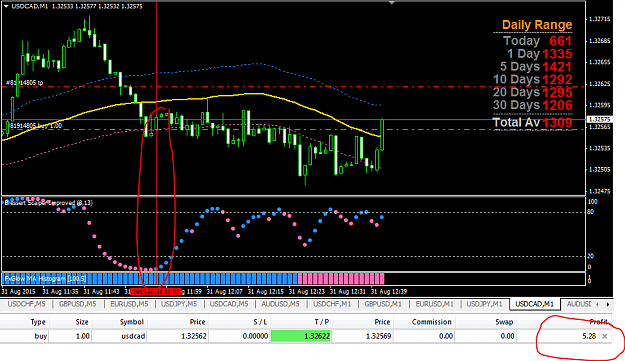Switch to the USDCAD,M5 chart tab
Viewport: 625px width, 361px height.
point(229,304)
